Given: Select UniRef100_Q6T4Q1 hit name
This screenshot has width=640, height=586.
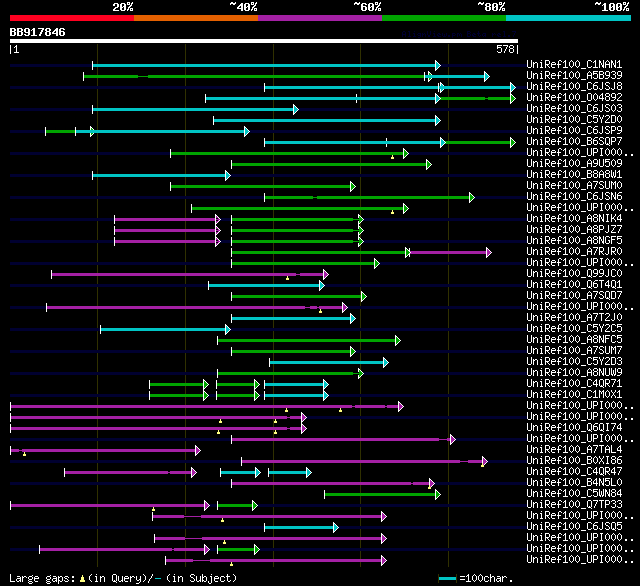Looking at the screenshot, I should (574, 285).
